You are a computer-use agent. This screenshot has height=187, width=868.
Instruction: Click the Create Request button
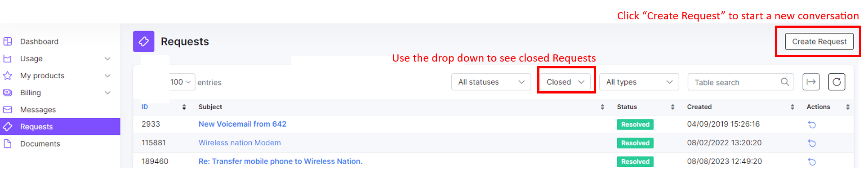(x=819, y=41)
